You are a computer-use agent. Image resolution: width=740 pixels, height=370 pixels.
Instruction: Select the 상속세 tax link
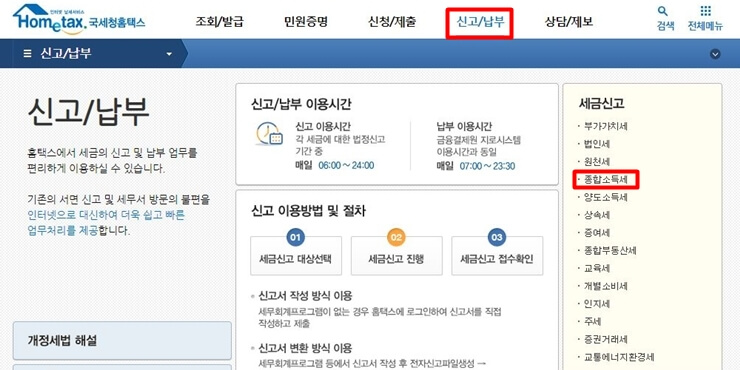pyautogui.click(x=597, y=215)
